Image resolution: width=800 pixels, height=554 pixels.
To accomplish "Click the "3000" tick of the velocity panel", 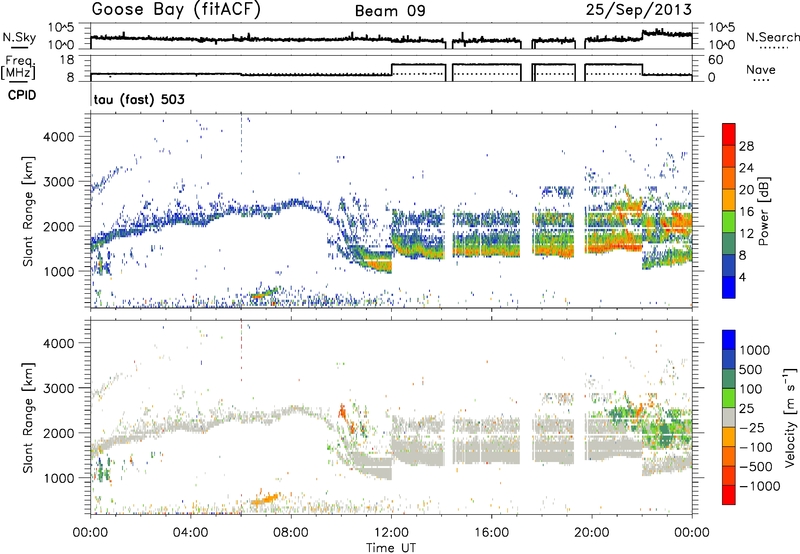I will (x=58, y=388).
